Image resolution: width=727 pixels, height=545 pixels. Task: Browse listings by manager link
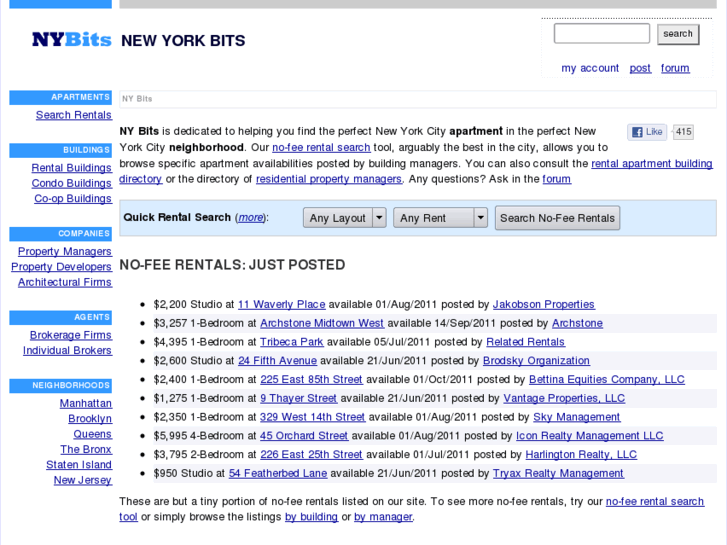point(383,517)
